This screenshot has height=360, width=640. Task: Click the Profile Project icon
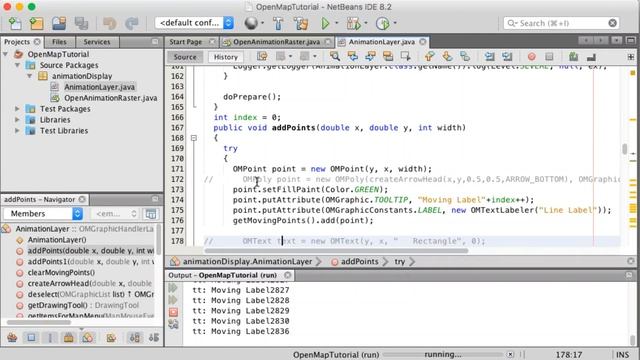pos(382,23)
